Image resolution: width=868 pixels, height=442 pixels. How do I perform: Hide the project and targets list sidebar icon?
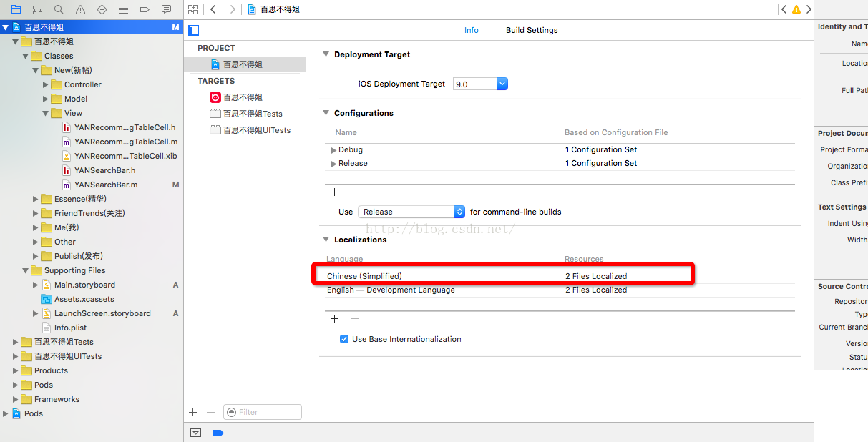point(193,30)
